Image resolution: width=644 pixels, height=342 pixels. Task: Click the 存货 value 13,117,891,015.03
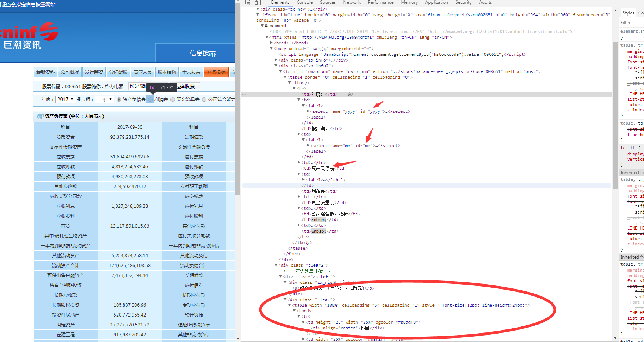click(x=130, y=226)
